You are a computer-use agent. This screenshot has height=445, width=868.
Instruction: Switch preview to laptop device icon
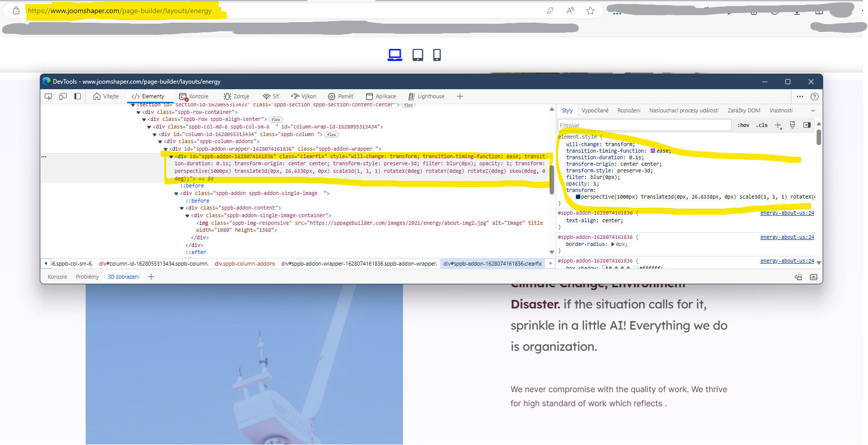395,55
